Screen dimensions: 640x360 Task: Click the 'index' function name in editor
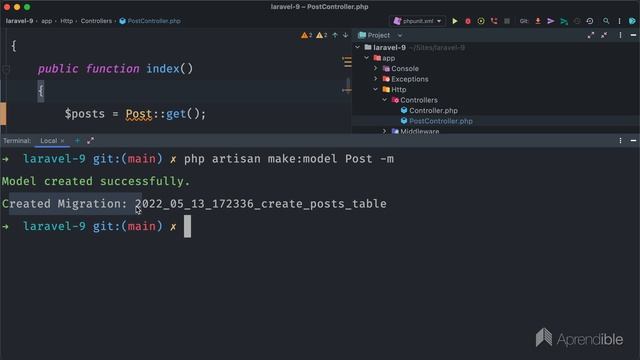[162, 69]
